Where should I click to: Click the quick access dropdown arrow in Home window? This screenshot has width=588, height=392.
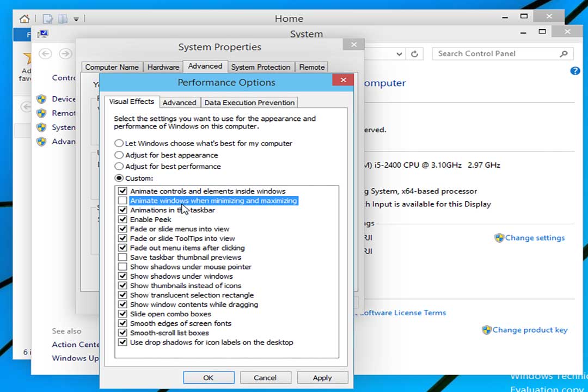point(76,19)
